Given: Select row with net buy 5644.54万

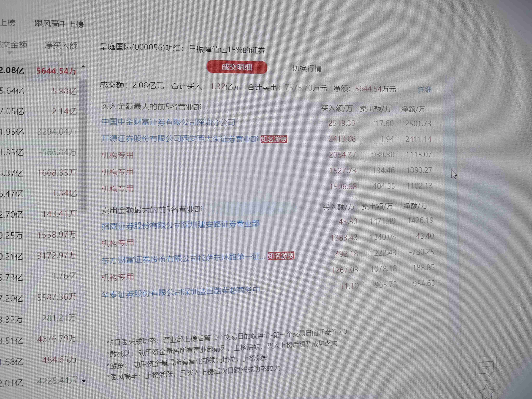Looking at the screenshot, I should pos(40,71).
